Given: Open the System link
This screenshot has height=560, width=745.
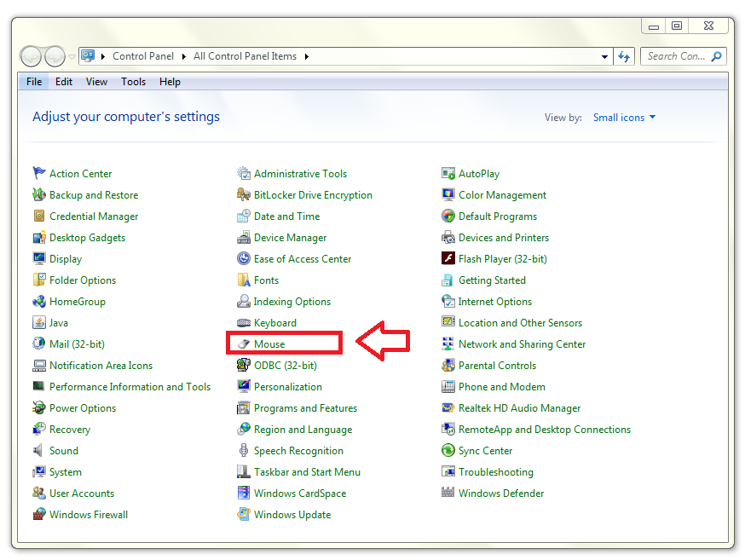Looking at the screenshot, I should point(66,471).
